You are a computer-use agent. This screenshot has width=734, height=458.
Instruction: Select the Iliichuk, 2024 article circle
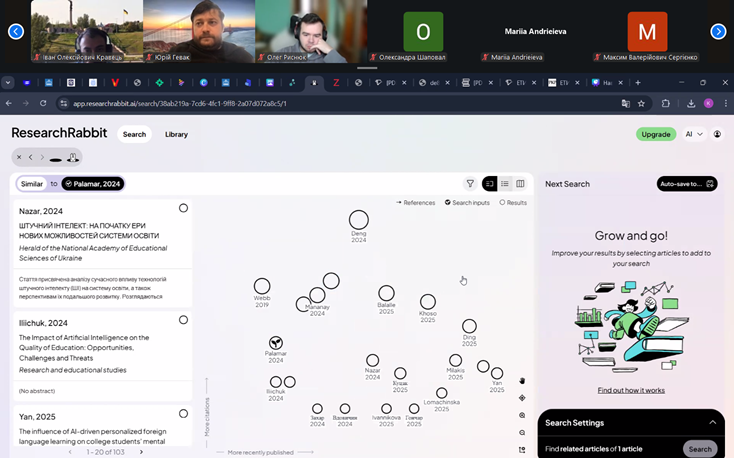[183, 320]
